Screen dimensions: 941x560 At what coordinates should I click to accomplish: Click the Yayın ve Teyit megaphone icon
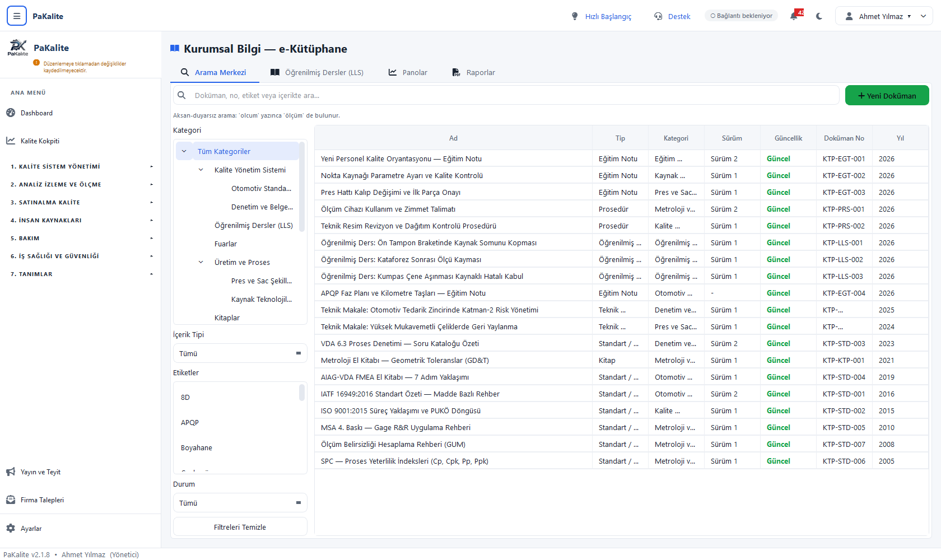coord(11,472)
